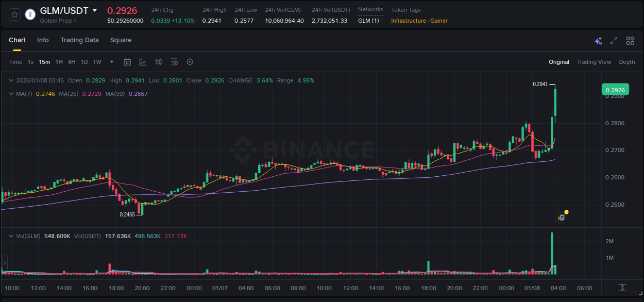The image size is (644, 302).
Task: Toggle the watchlist star for GLM/USDT
Action: click(x=14, y=14)
